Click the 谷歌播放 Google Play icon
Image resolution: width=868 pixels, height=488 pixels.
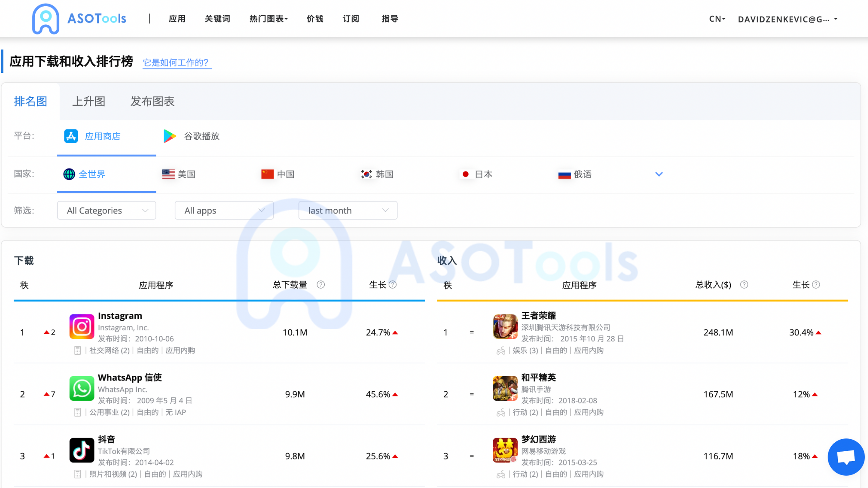click(169, 136)
